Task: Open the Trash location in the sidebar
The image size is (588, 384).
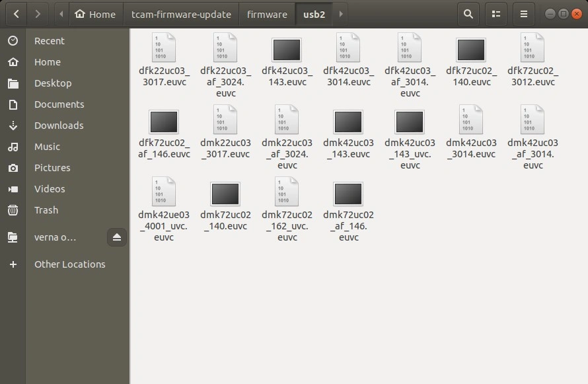Action: [46, 210]
